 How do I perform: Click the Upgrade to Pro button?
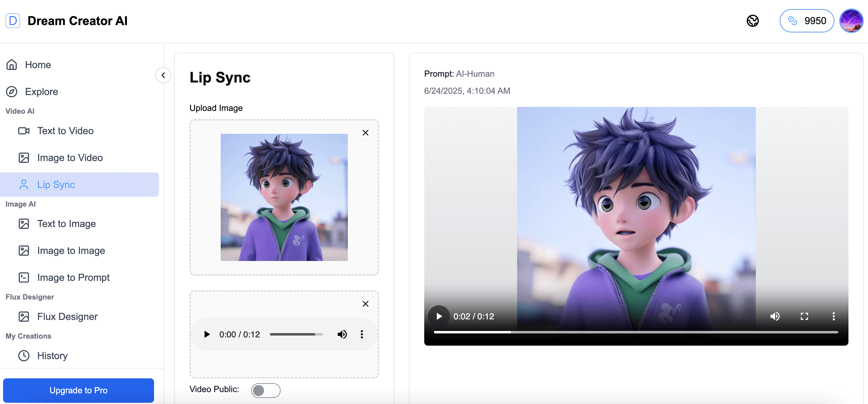(79, 390)
